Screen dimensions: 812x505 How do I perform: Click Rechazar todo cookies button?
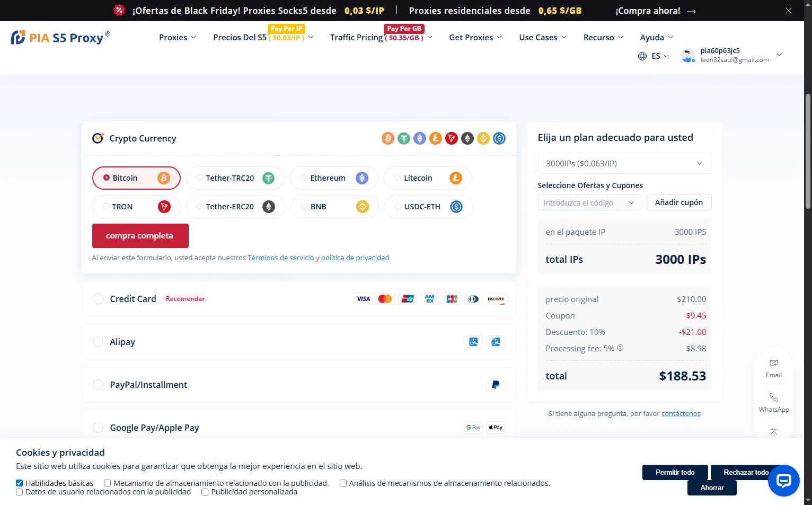pyautogui.click(x=746, y=472)
